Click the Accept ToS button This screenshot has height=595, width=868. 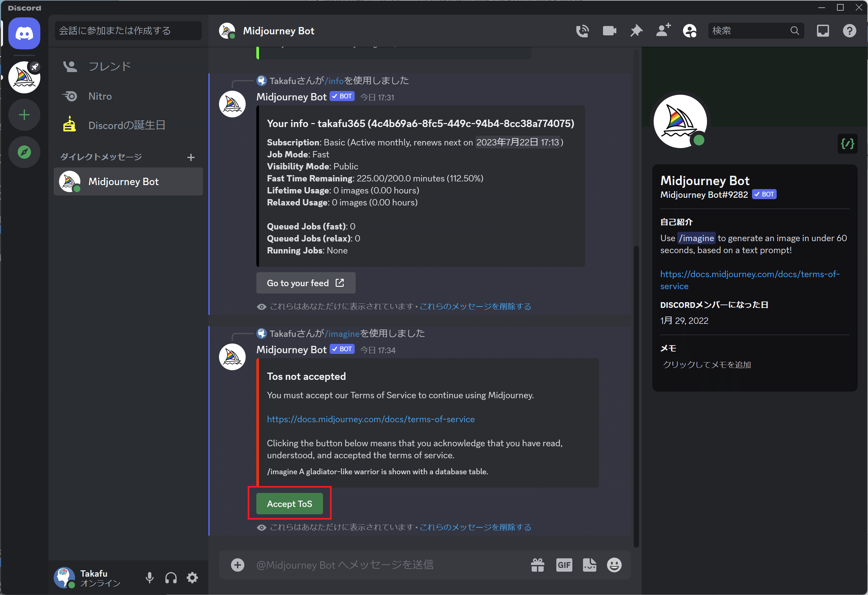289,503
